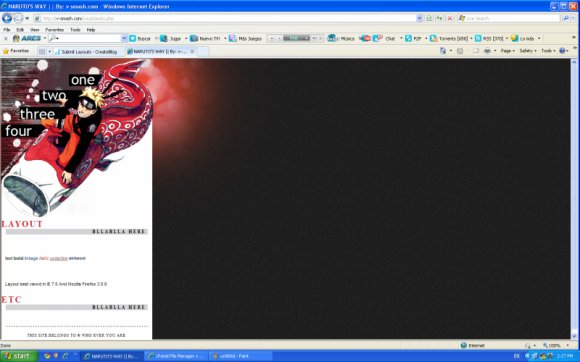
Task: Click the RSS feed toolbar button
Action: [489, 38]
